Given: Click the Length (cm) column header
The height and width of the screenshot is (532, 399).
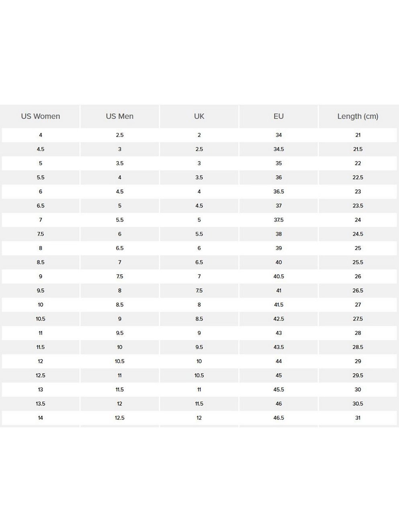Looking at the screenshot, I should pos(358,116).
